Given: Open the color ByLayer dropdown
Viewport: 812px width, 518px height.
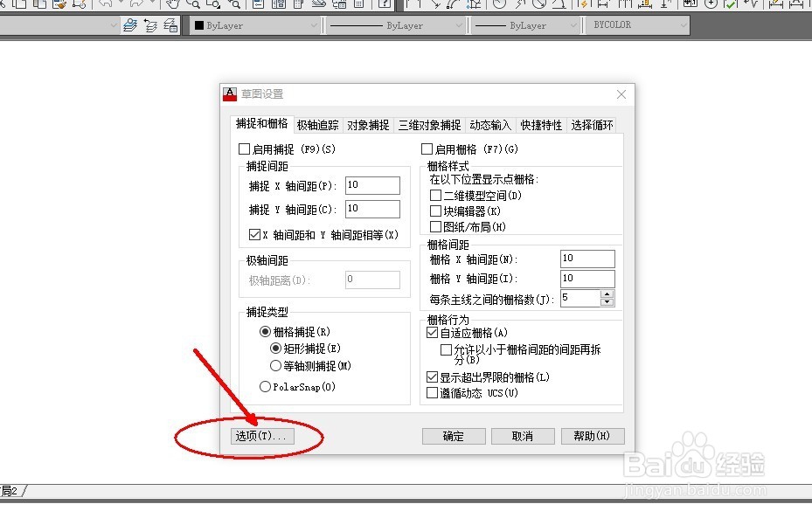Looking at the screenshot, I should click(315, 25).
